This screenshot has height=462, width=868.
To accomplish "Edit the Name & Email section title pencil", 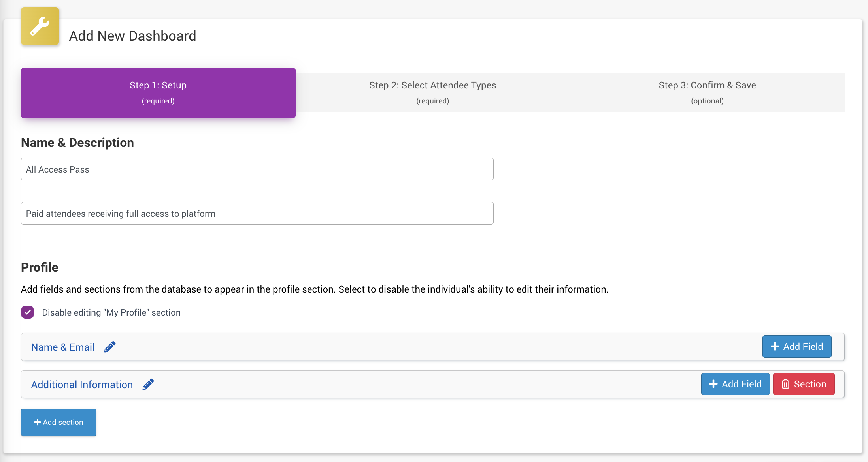I will 110,347.
